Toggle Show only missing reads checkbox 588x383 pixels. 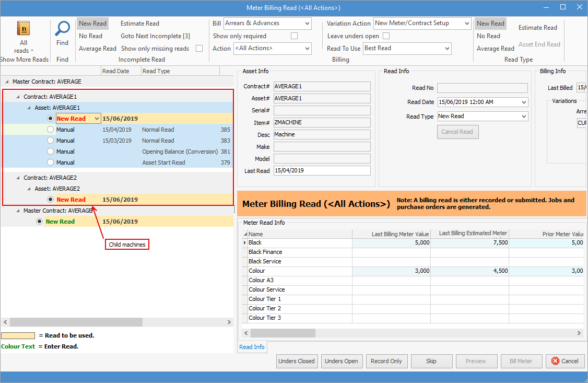[x=199, y=49]
